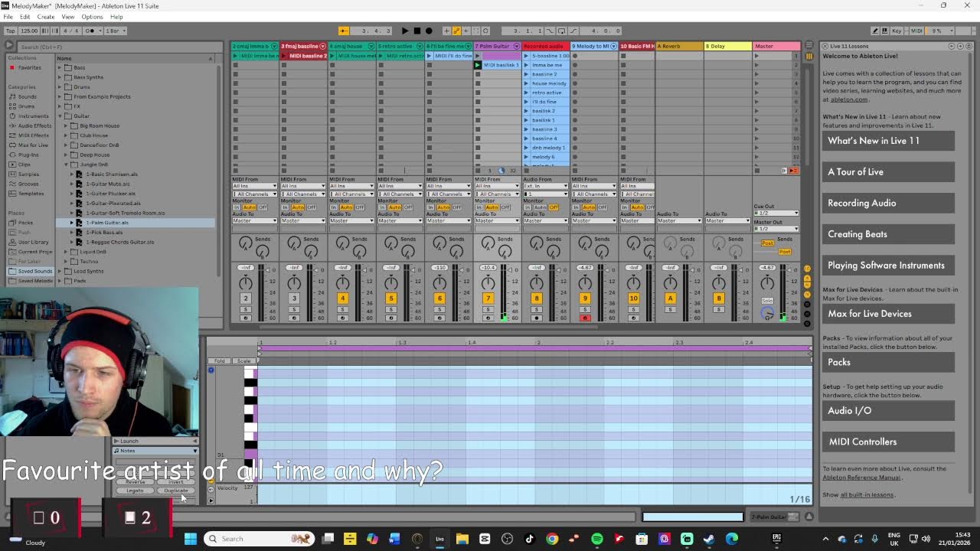
Task: Open track 8 Audio From Ext. In dropdown
Action: [x=545, y=186]
